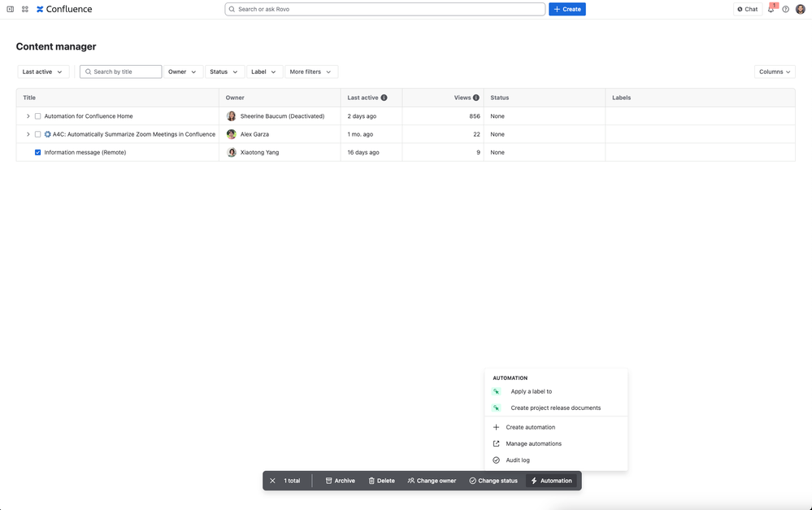Click owner name Alex Garza
The height and width of the screenshot is (510, 812).
254,134
